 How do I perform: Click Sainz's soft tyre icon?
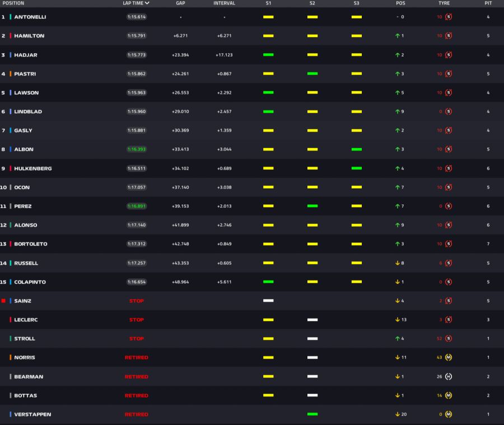[x=449, y=301]
